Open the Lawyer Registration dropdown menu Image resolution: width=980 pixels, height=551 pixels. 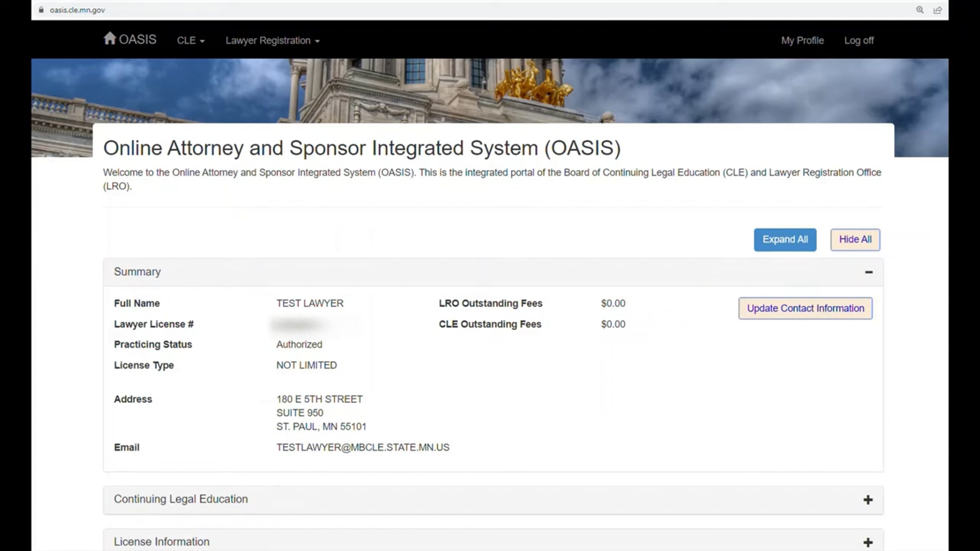tap(272, 40)
